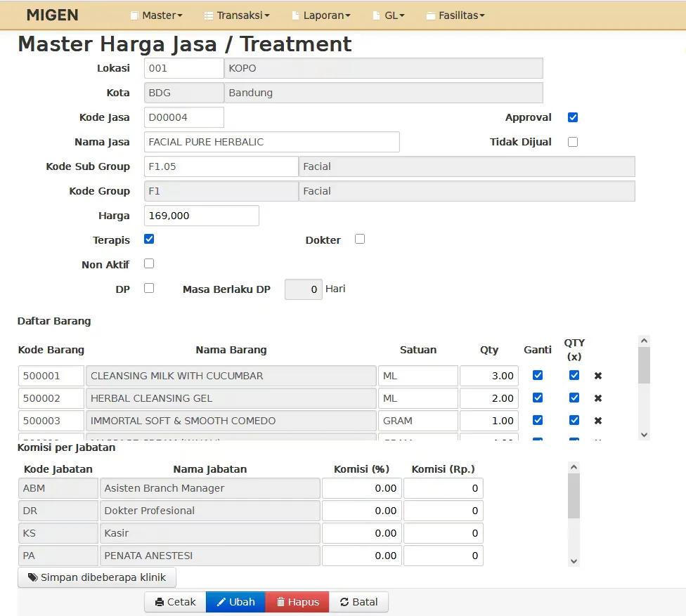Open the GL menu
This screenshot has width=686, height=616.
[x=389, y=15]
